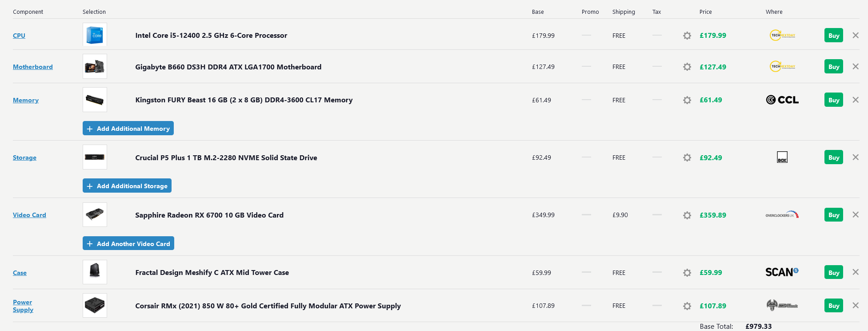Open the Power Supply category link
The image size is (868, 331).
coord(23,306)
